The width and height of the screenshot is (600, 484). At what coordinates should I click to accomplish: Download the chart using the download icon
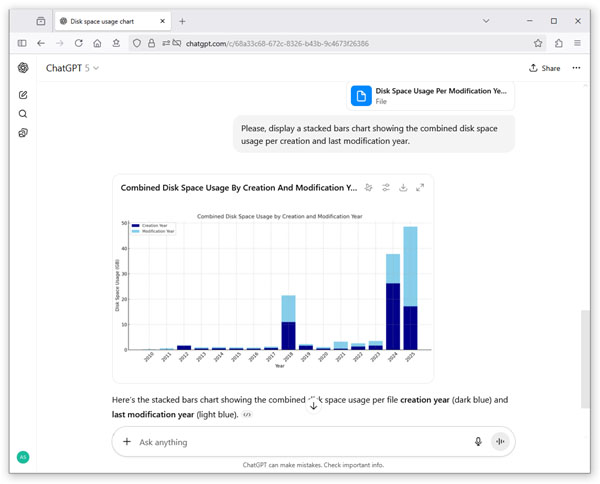403,187
